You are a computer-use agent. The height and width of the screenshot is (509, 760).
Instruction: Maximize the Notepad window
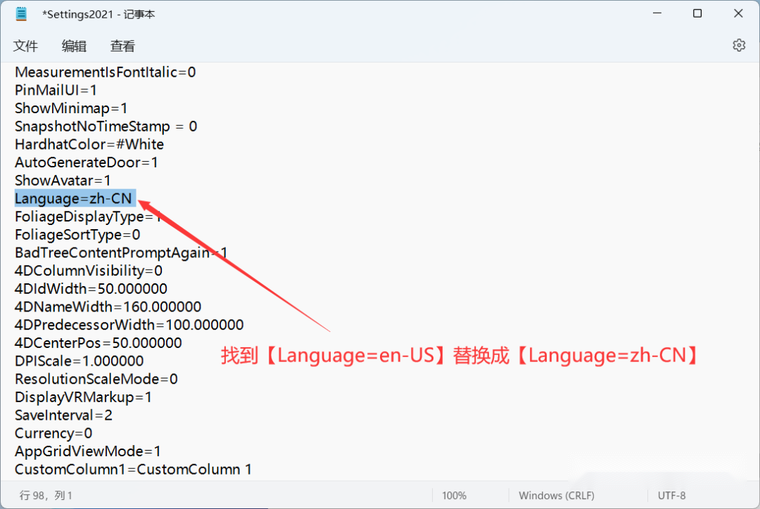[x=697, y=14]
